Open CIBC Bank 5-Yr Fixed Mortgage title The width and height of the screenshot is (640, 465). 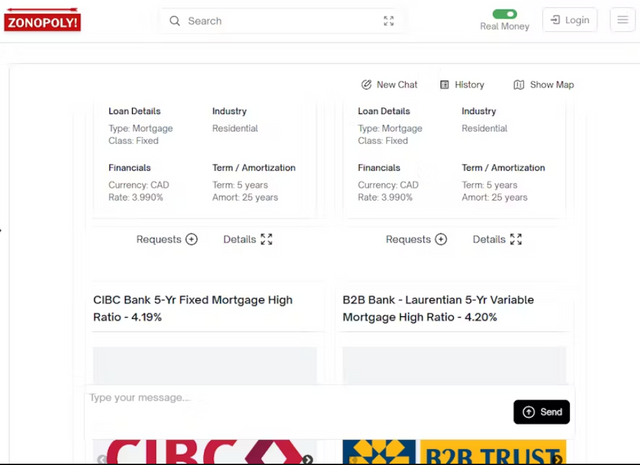193,308
